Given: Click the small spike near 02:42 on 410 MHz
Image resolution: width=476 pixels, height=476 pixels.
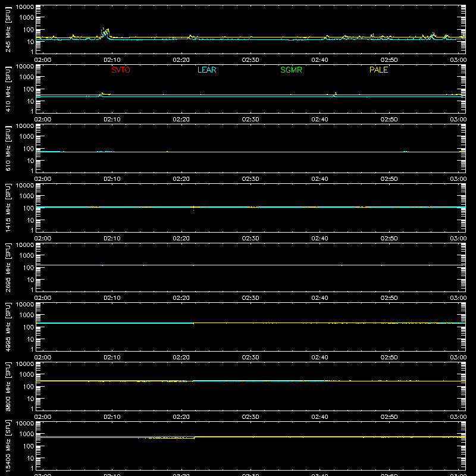Looking at the screenshot, I should coord(336,93).
